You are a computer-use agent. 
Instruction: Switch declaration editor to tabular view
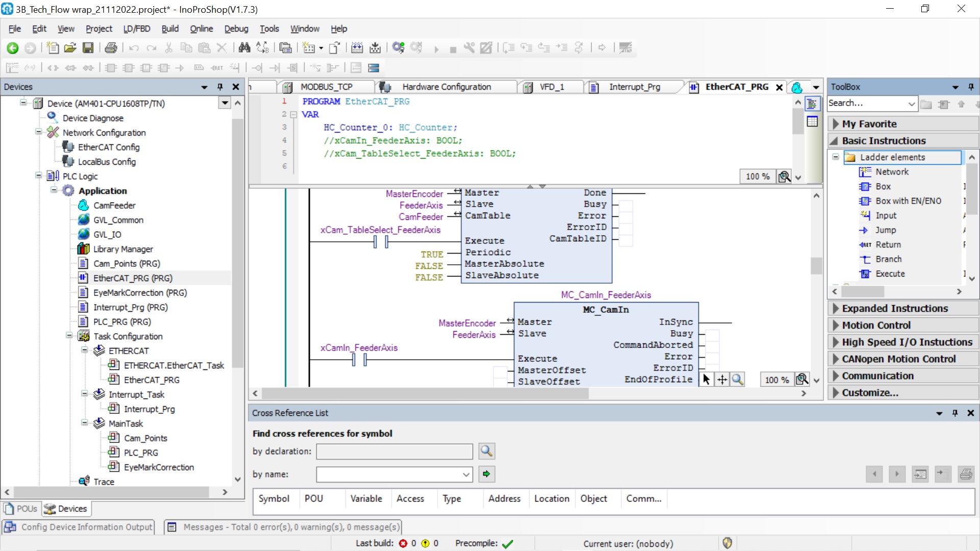point(812,121)
